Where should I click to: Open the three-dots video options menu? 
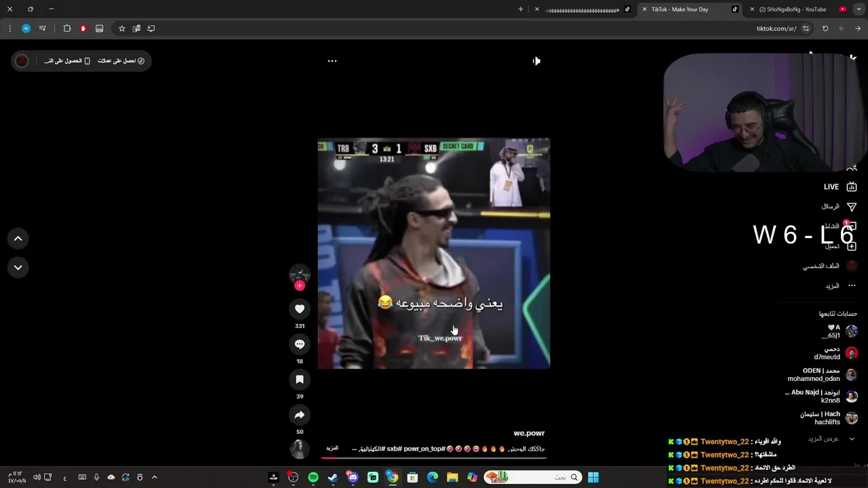point(332,61)
